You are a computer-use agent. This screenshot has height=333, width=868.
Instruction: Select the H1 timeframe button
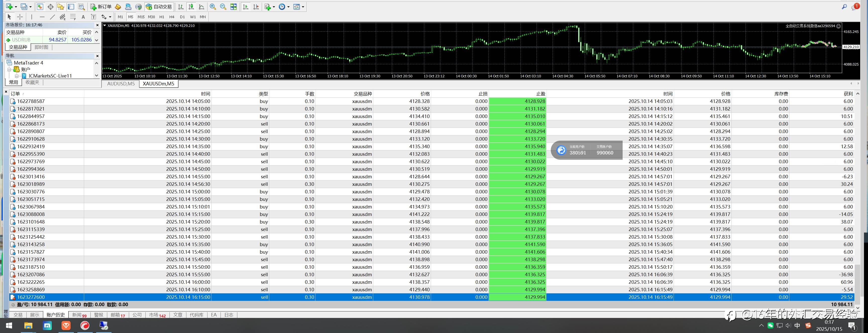162,17
